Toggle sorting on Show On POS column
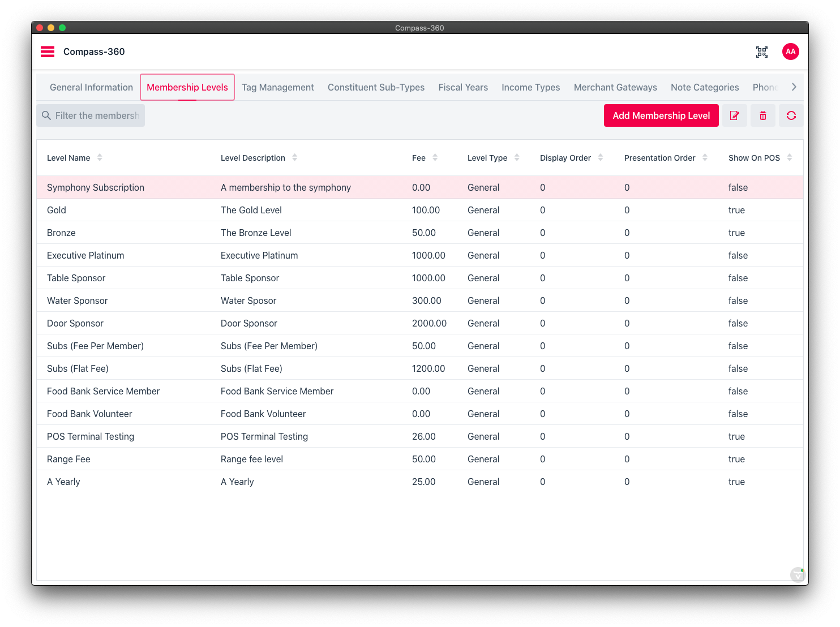Viewport: 840px width, 627px height. click(791, 157)
